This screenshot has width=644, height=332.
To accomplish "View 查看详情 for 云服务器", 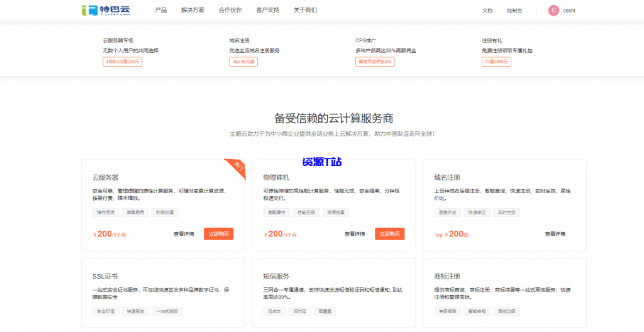I will (x=184, y=234).
